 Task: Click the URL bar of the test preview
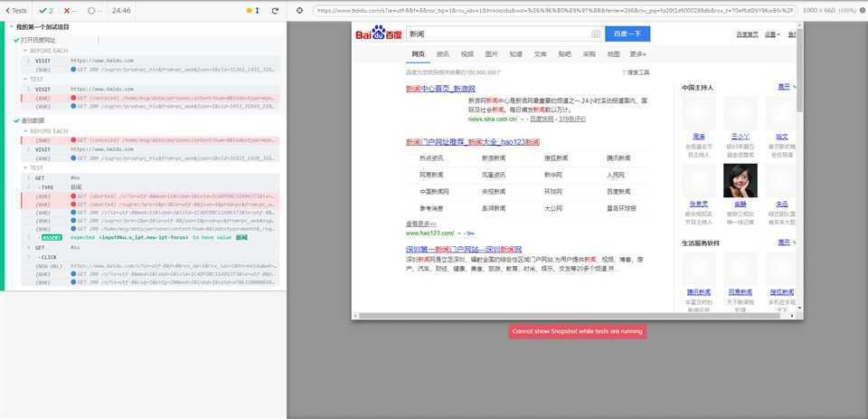click(x=555, y=10)
